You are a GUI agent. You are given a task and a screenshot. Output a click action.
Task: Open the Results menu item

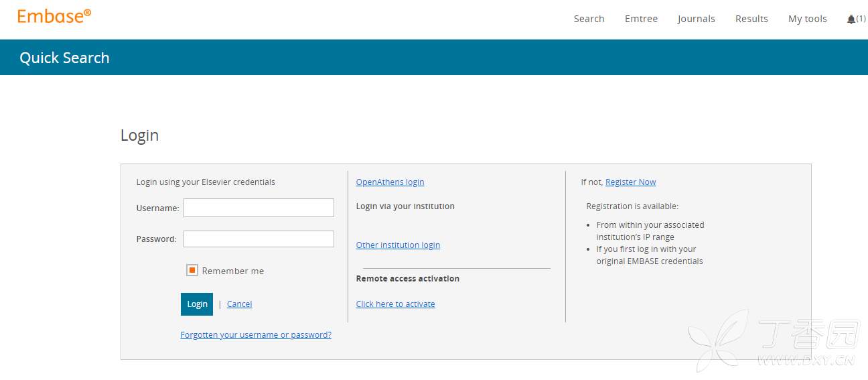[751, 19]
